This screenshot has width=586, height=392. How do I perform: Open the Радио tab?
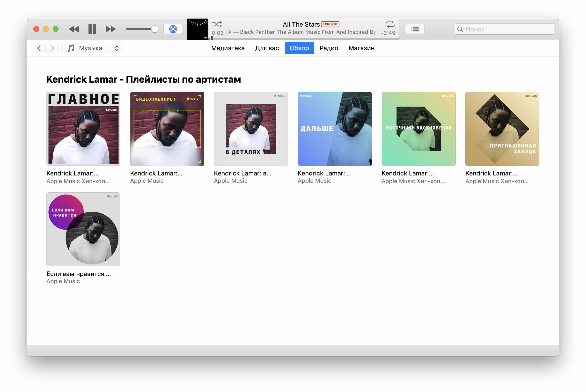pyautogui.click(x=329, y=48)
